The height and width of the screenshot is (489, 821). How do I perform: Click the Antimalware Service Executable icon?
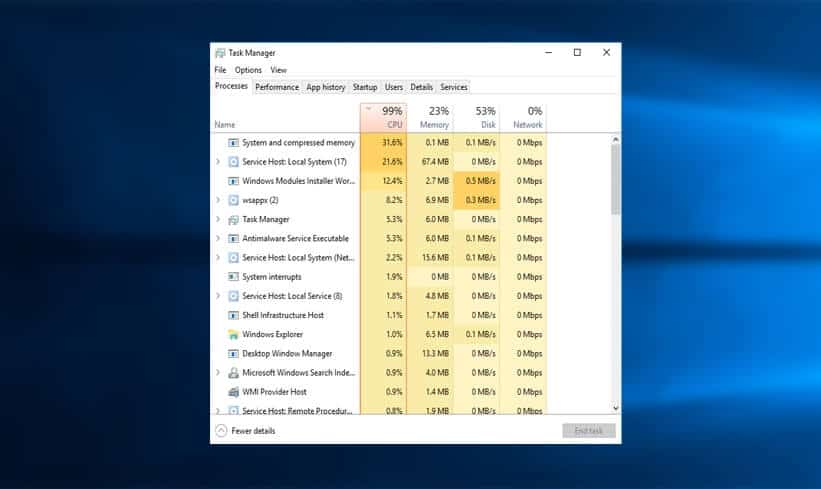(234, 239)
